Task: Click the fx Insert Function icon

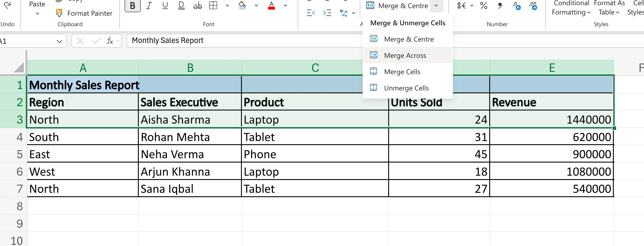Action: (109, 41)
